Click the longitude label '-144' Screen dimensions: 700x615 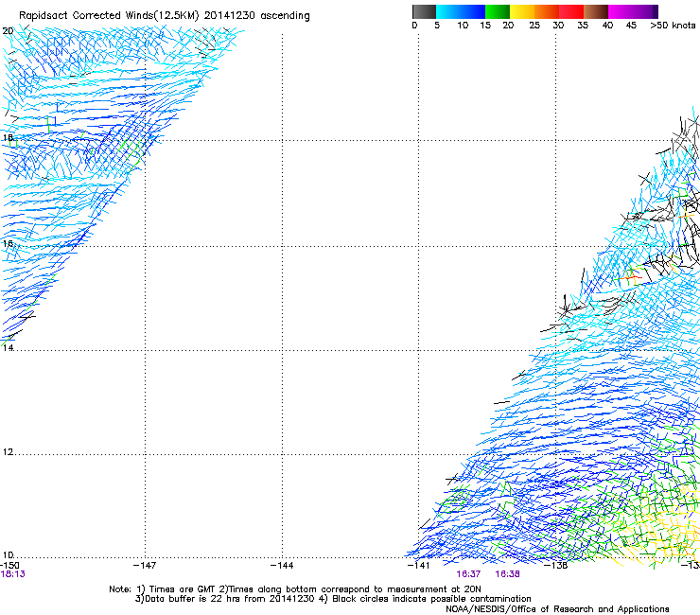coord(282,566)
